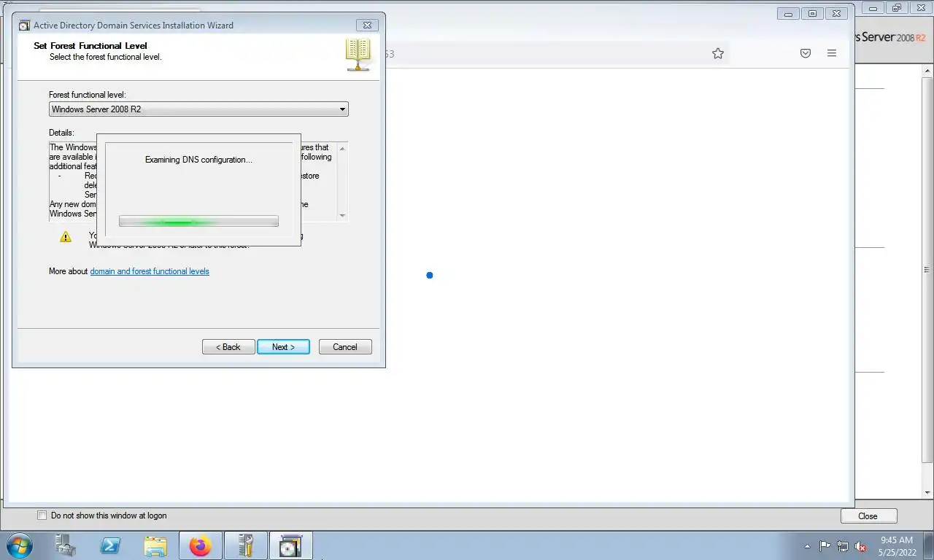
Task: Switch to Initial Configuration Tasks taskbar icon
Action: coord(245,545)
